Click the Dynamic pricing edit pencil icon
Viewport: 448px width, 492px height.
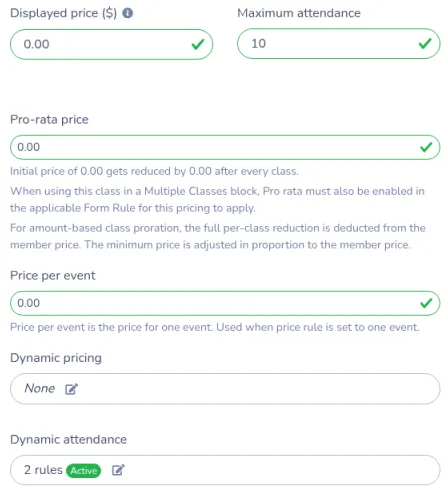point(71,389)
